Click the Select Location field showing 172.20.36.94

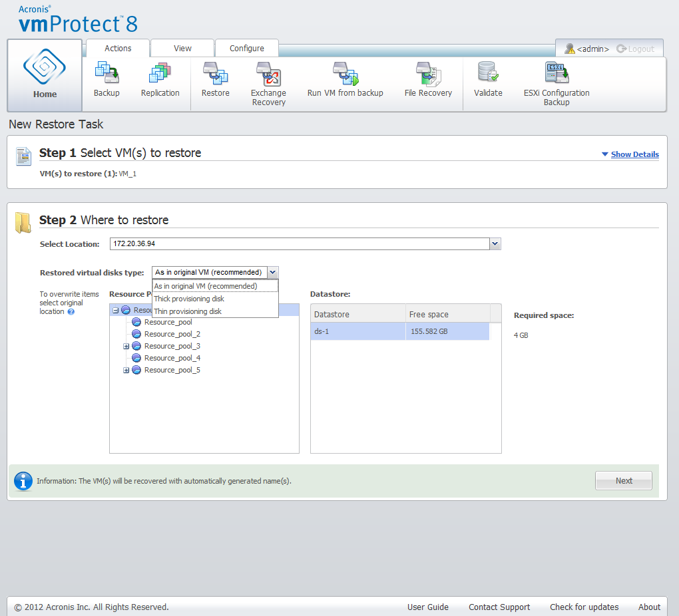(300, 243)
